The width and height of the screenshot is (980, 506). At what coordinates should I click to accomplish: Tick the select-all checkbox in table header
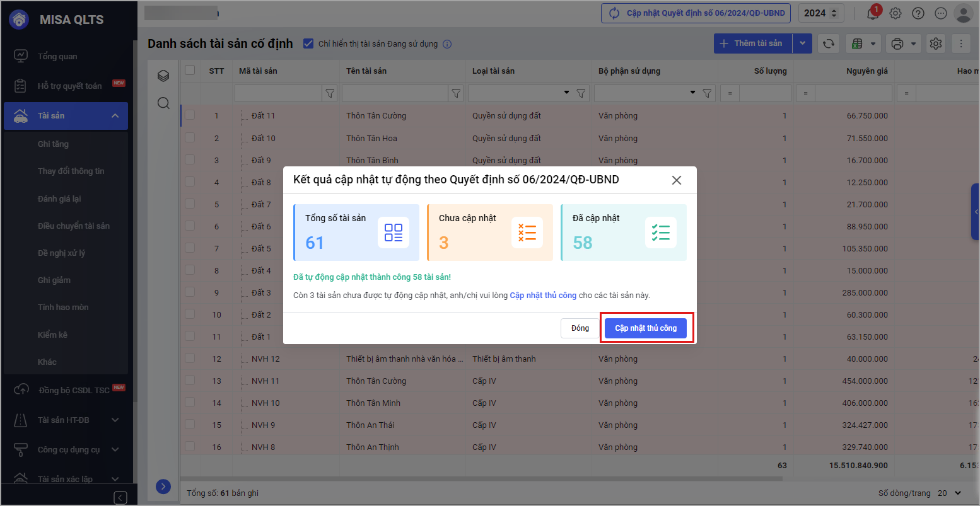tap(190, 70)
